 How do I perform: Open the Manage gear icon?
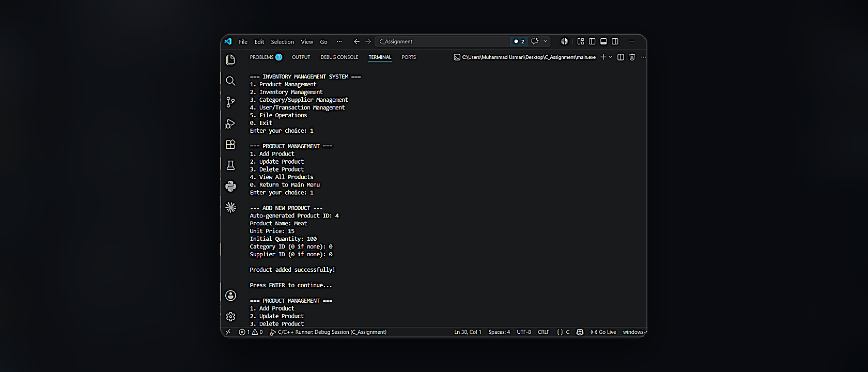coord(230,317)
